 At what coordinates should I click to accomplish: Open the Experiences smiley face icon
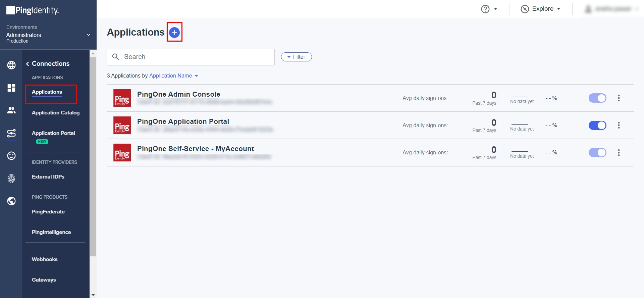(x=11, y=156)
